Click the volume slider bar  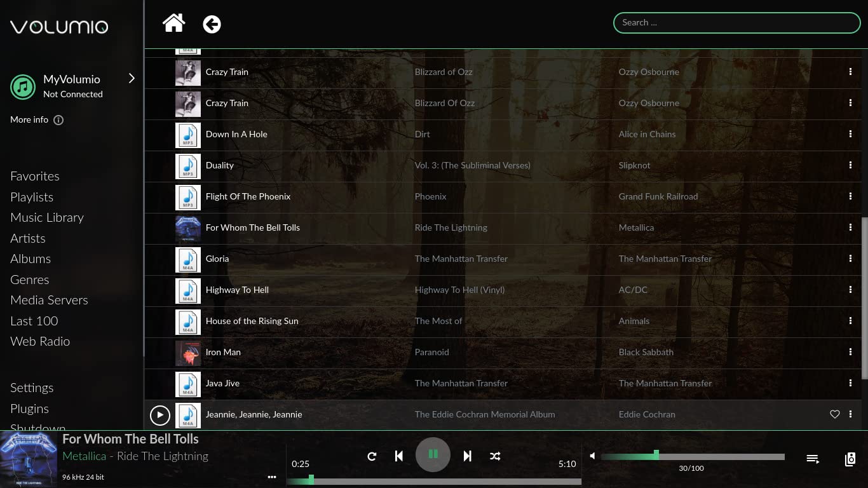[x=693, y=456]
